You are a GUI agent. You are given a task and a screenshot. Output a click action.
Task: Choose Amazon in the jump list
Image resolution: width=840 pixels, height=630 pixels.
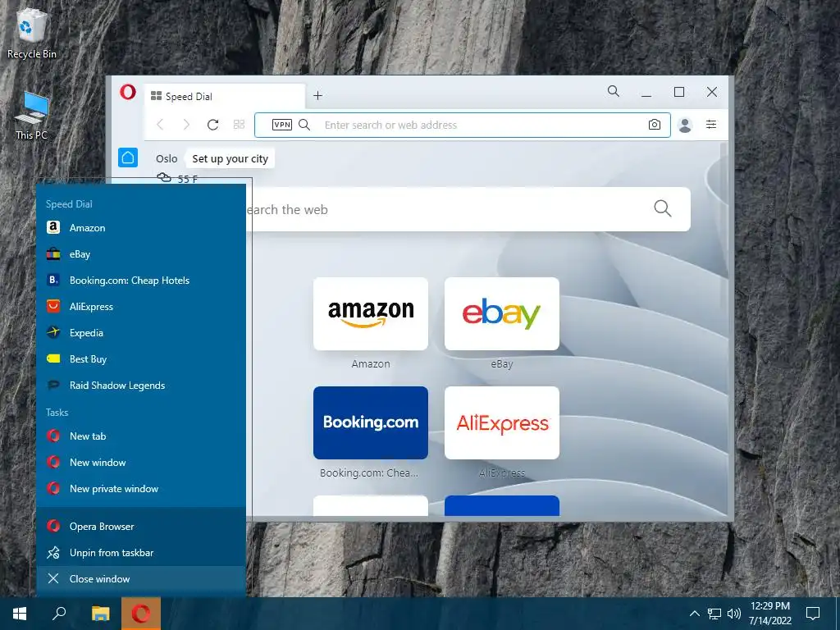[x=141, y=228]
